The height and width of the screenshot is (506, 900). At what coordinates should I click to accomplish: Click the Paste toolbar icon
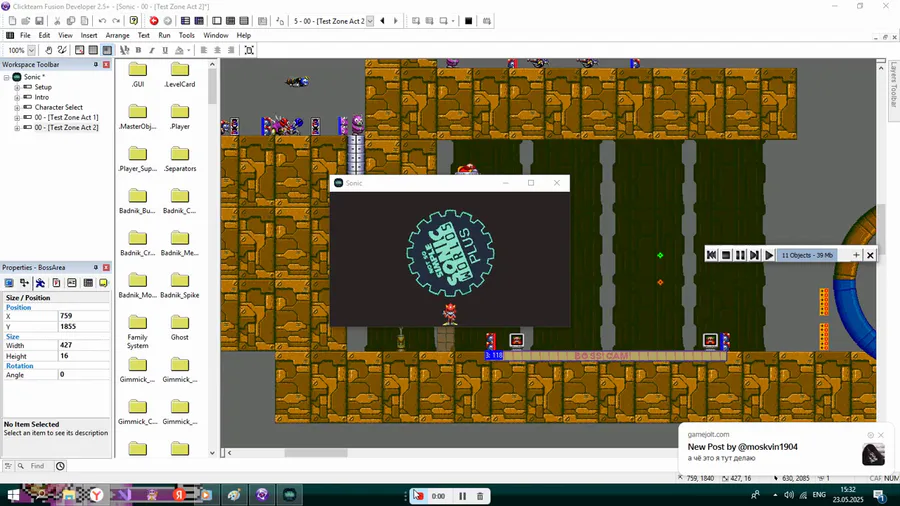click(84, 21)
